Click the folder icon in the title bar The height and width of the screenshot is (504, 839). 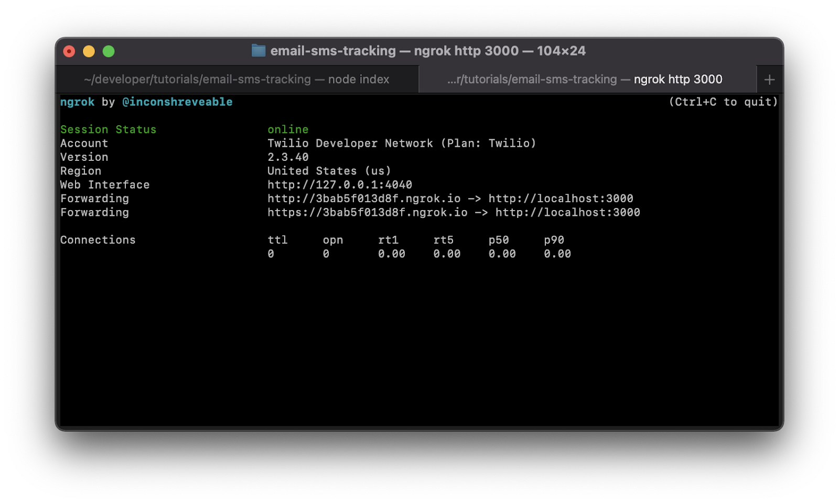pyautogui.click(x=258, y=51)
